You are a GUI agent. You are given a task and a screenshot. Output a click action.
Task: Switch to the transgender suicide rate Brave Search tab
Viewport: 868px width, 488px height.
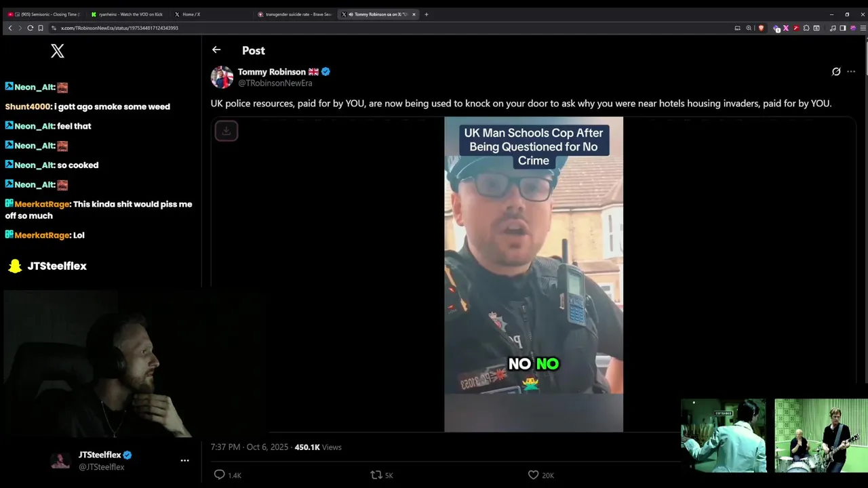click(296, 14)
